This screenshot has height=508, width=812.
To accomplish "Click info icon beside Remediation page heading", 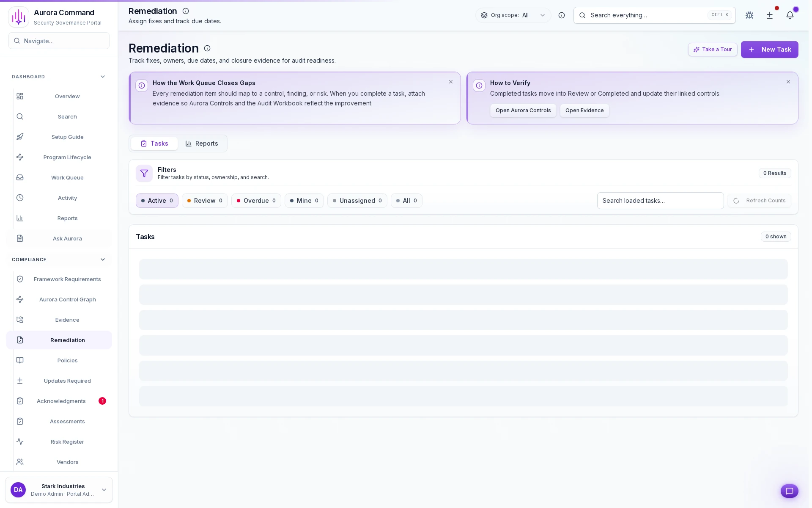I will [207, 48].
